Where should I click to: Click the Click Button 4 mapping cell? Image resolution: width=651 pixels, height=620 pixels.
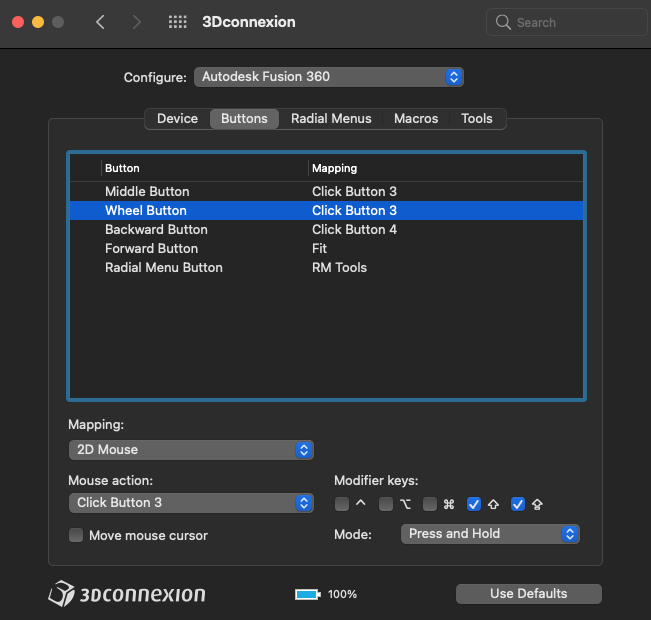pyautogui.click(x=354, y=230)
